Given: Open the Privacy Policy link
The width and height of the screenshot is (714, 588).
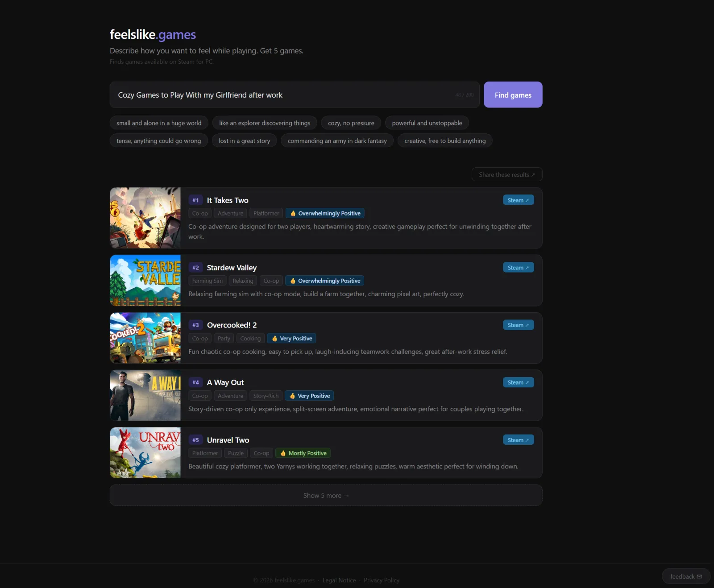Looking at the screenshot, I should (x=382, y=580).
